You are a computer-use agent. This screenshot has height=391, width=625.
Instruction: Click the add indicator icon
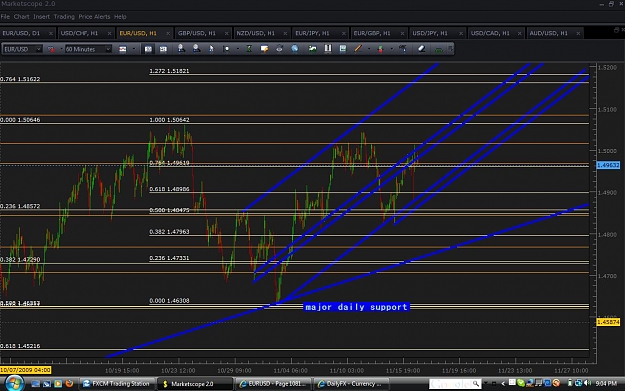[x=312, y=49]
